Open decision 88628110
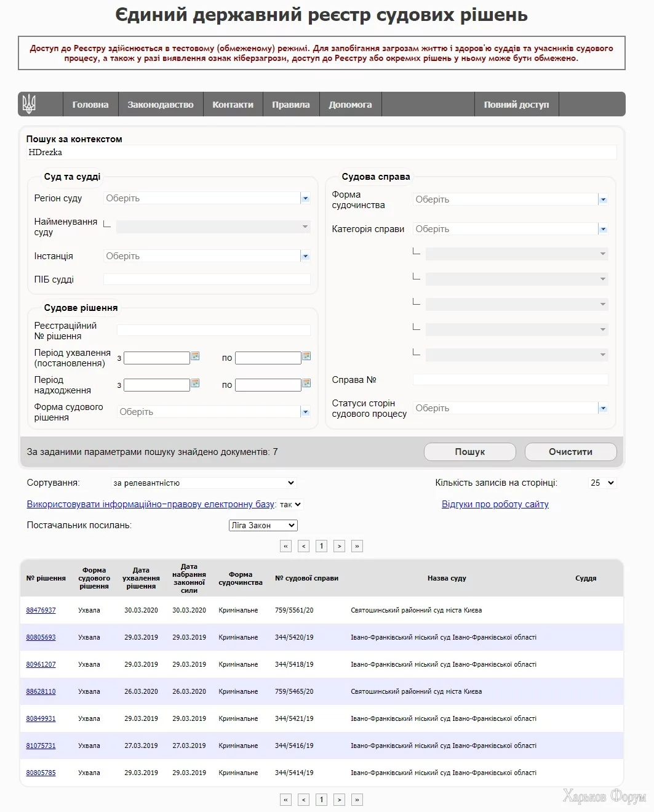 [x=41, y=691]
